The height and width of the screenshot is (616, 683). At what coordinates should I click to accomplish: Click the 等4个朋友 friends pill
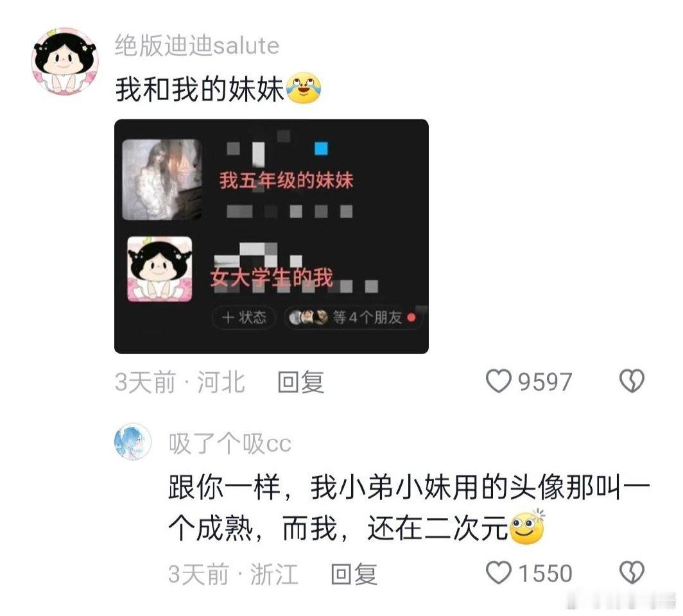tap(353, 318)
